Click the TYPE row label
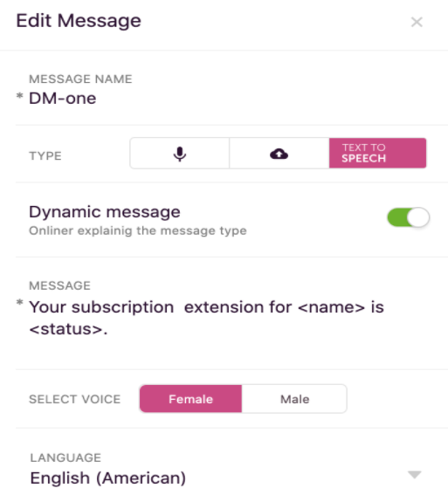448x495 pixels. [45, 156]
